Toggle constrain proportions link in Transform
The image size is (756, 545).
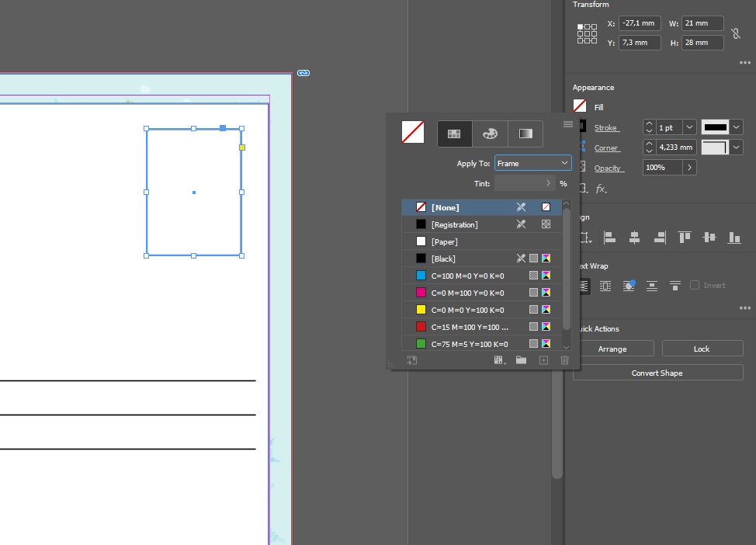(x=735, y=33)
